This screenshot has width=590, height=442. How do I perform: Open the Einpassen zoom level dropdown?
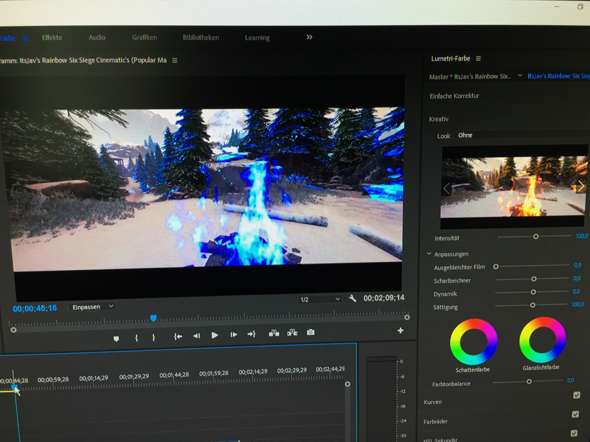coord(93,307)
